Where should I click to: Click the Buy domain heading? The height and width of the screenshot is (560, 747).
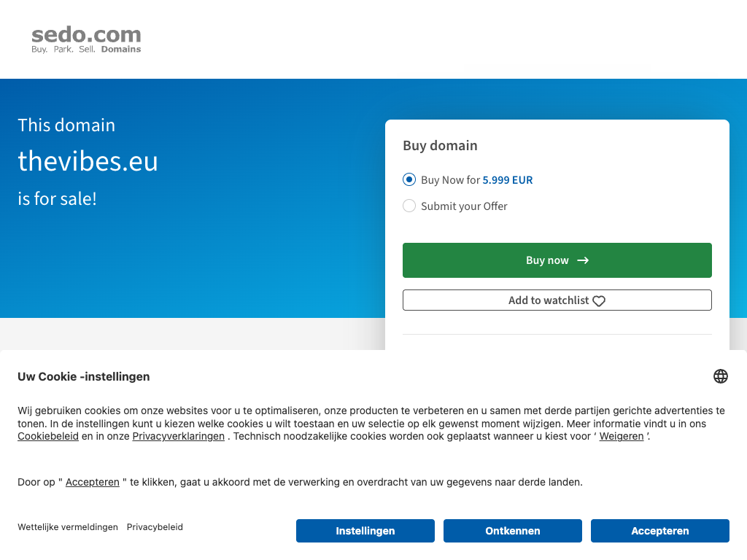point(440,146)
